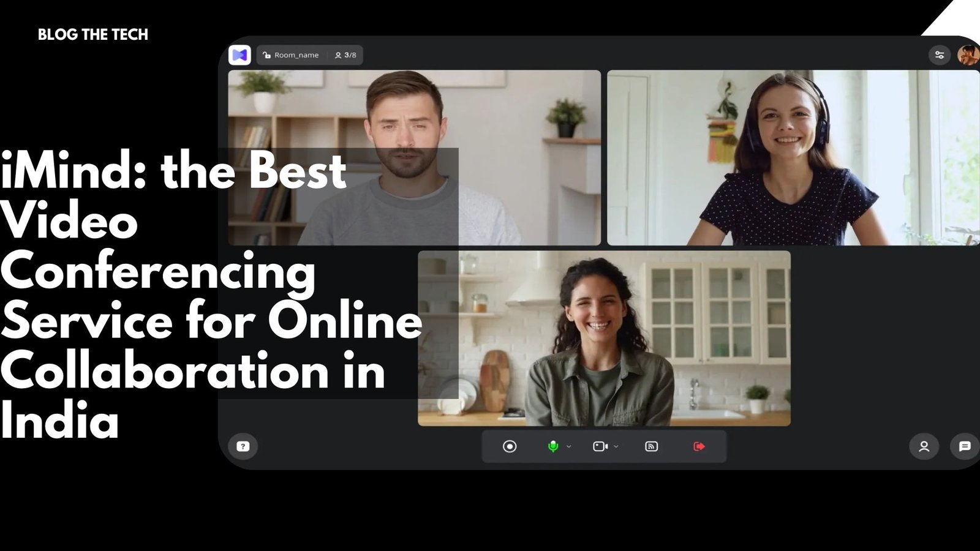Screen dimensions: 980x551
Task: Turn off the camera
Action: 600,446
